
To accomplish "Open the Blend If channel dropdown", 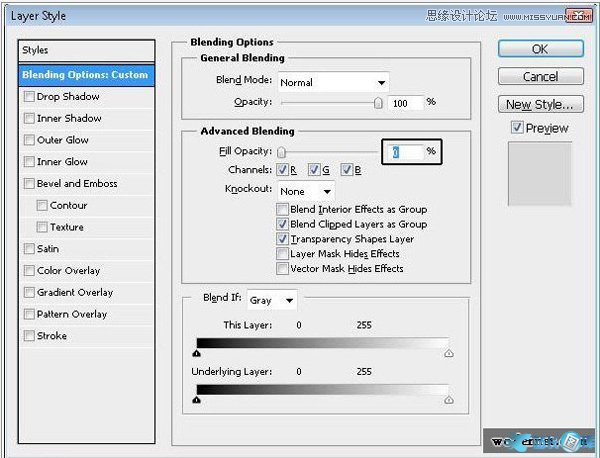I will [x=273, y=300].
